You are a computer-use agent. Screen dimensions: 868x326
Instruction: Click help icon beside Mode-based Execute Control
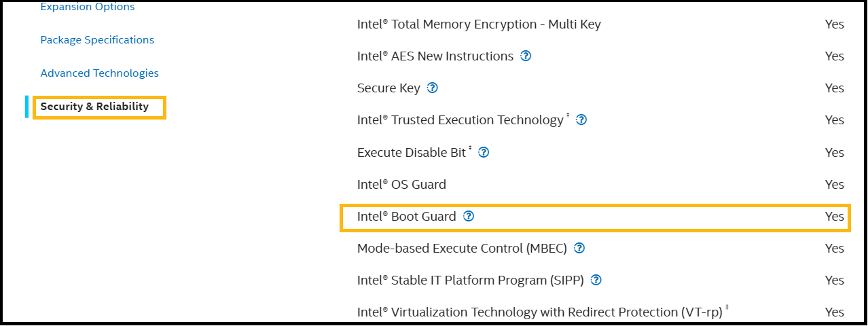pyautogui.click(x=579, y=249)
